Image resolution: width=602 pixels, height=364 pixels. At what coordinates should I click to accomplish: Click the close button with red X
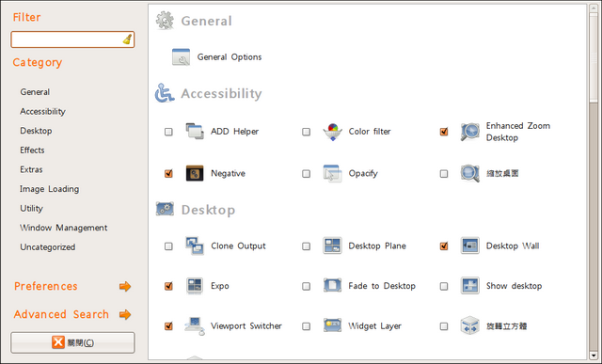pos(72,342)
